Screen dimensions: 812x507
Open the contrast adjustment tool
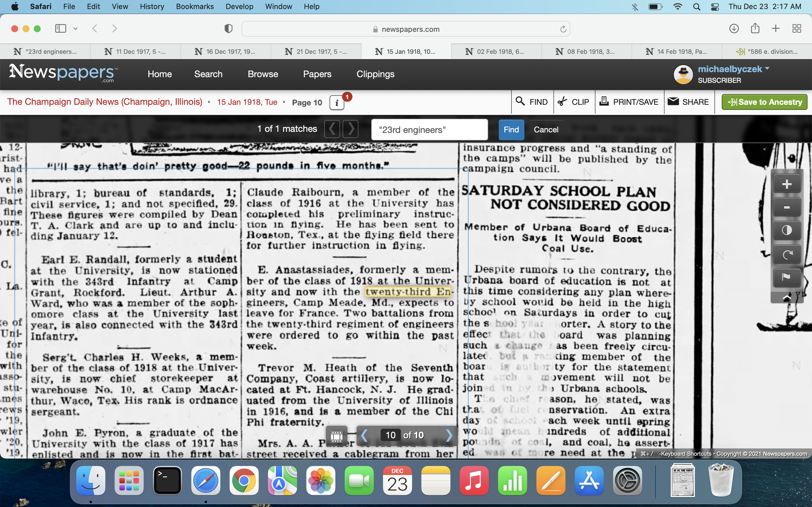[x=787, y=230]
